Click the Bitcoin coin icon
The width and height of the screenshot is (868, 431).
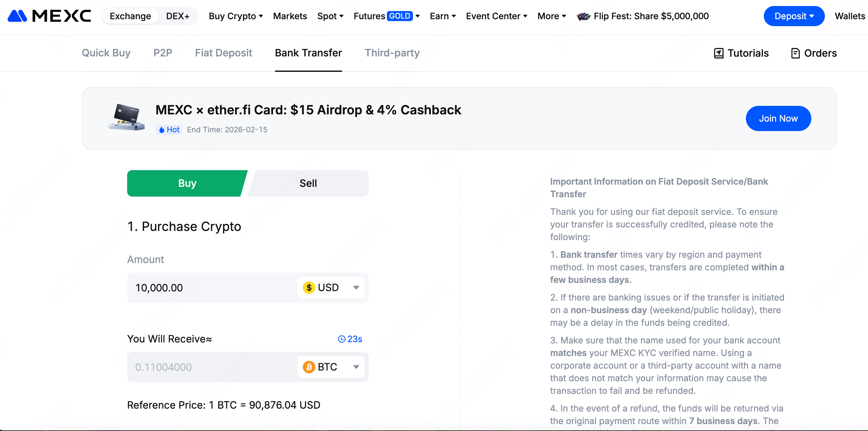[309, 367]
